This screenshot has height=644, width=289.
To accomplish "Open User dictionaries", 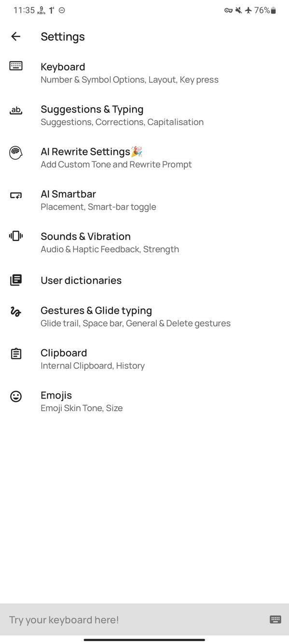I will click(x=81, y=280).
